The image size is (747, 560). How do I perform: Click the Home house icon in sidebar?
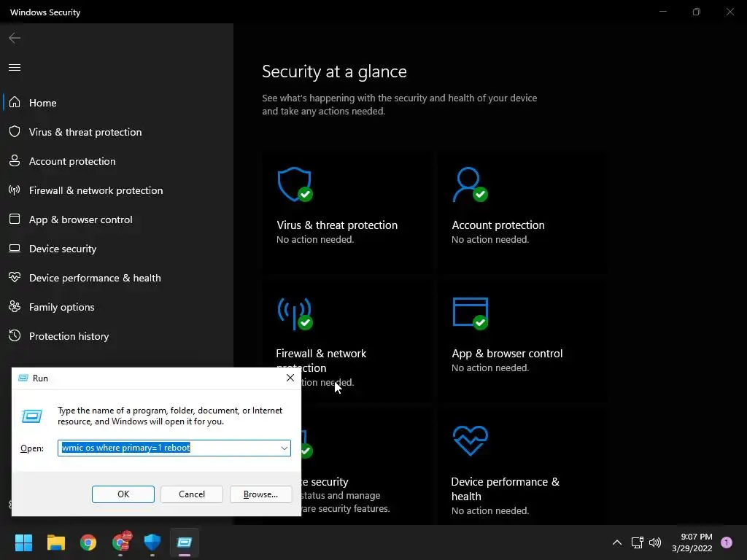(15, 102)
